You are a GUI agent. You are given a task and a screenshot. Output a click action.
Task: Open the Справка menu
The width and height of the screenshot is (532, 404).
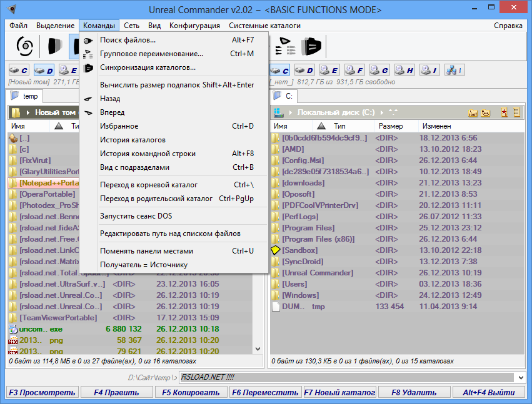coord(508,26)
